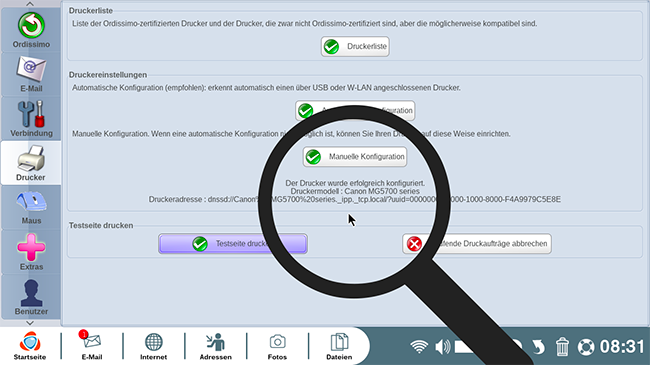Open the Verbindung tools section
650x365 pixels.
[31, 119]
